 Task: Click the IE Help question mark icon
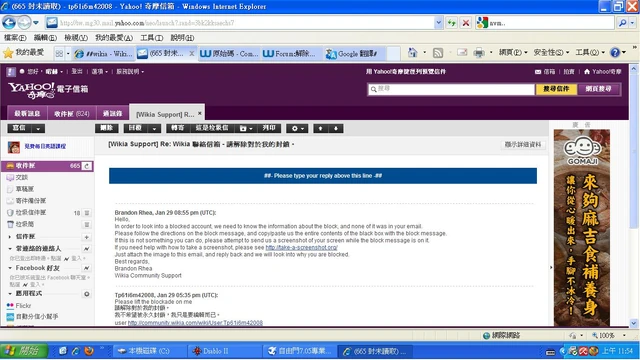coord(615,52)
